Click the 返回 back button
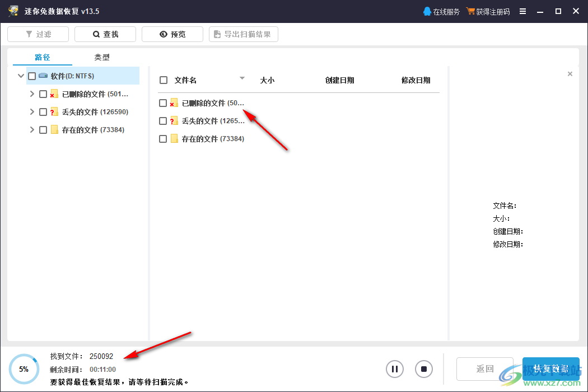 pos(484,369)
